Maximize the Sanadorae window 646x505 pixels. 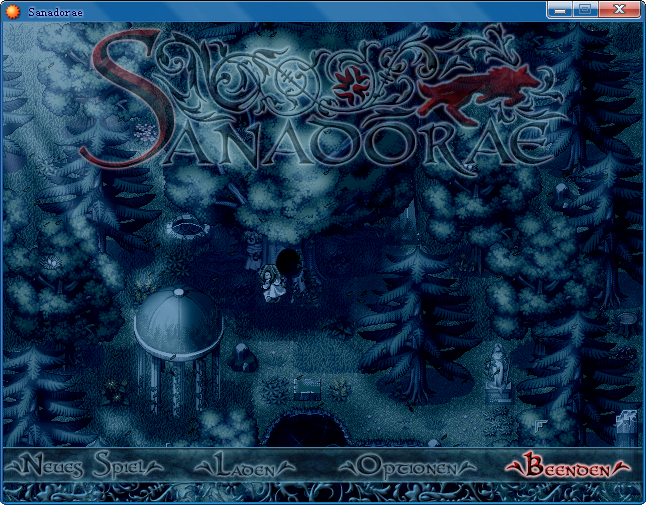pyautogui.click(x=585, y=9)
